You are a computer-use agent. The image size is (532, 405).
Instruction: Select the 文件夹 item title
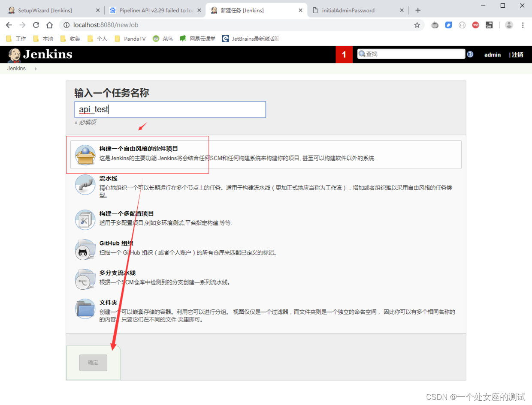(108, 303)
